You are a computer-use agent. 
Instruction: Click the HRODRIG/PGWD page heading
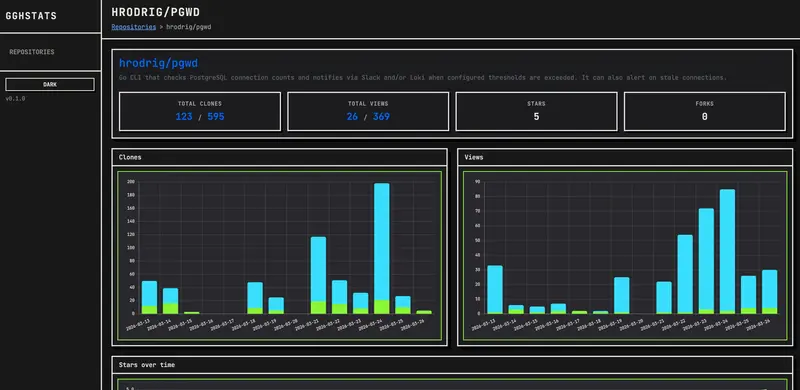click(156, 12)
